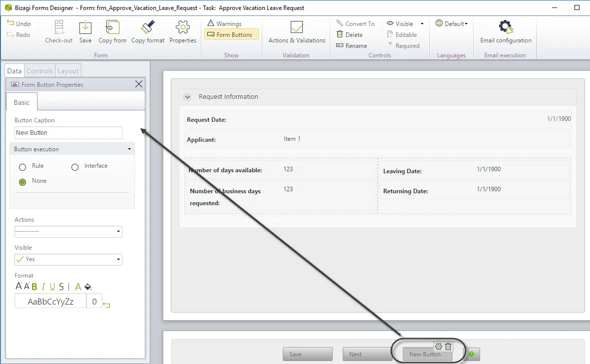The image size is (590, 364).
Task: Click the trash icon on New Button
Action: tap(448, 347)
